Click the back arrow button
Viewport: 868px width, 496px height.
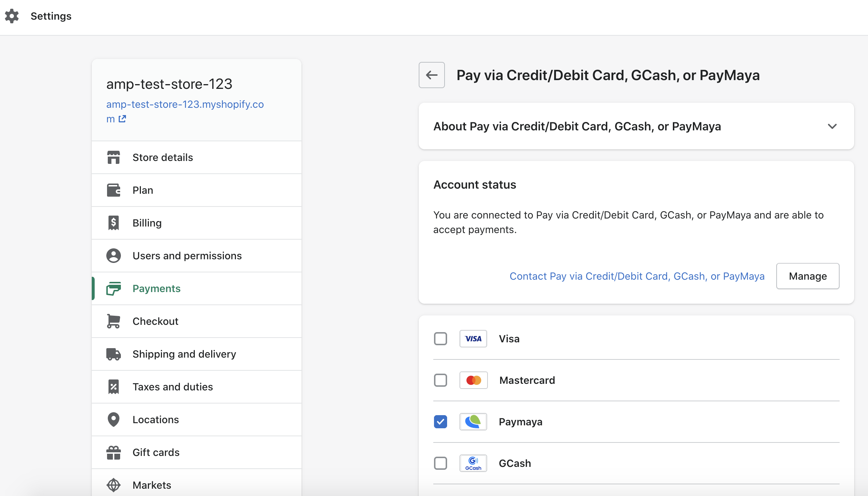(x=431, y=75)
